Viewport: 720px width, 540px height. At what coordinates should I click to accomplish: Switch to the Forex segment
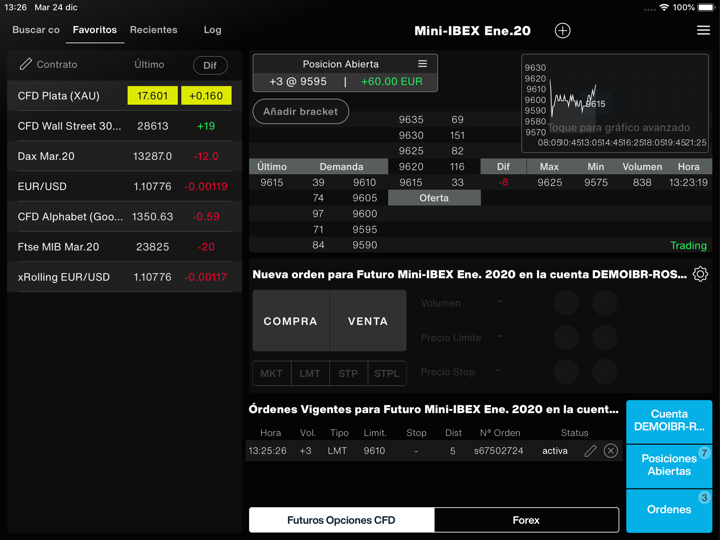526,520
